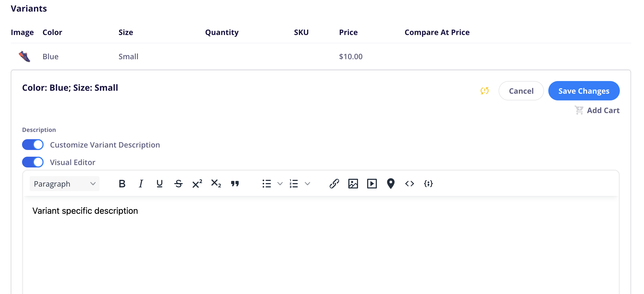Expand numbered list style options
The image size is (644, 294).
coord(307,184)
